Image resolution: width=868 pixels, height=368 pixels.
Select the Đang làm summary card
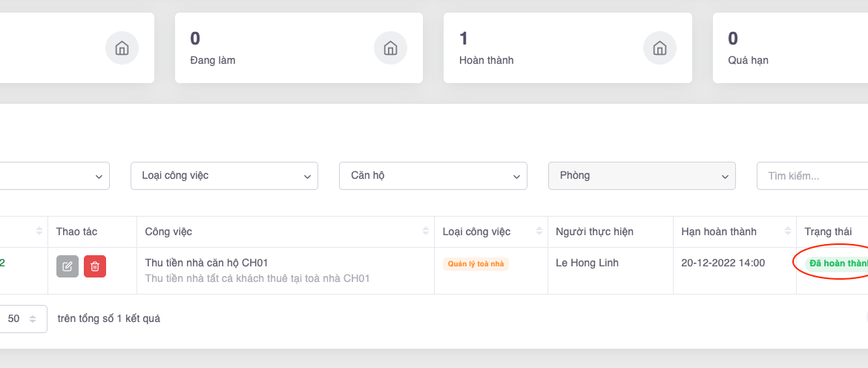point(298,47)
